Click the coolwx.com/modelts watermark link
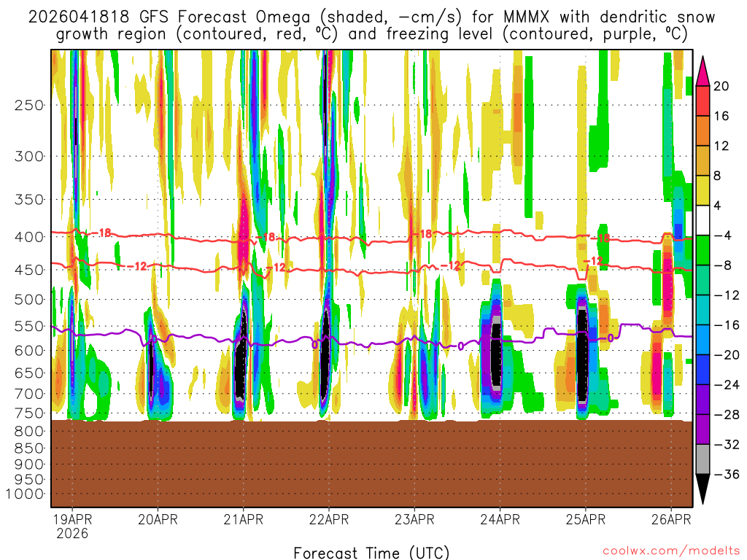The width and height of the screenshot is (747, 560). 670,551
